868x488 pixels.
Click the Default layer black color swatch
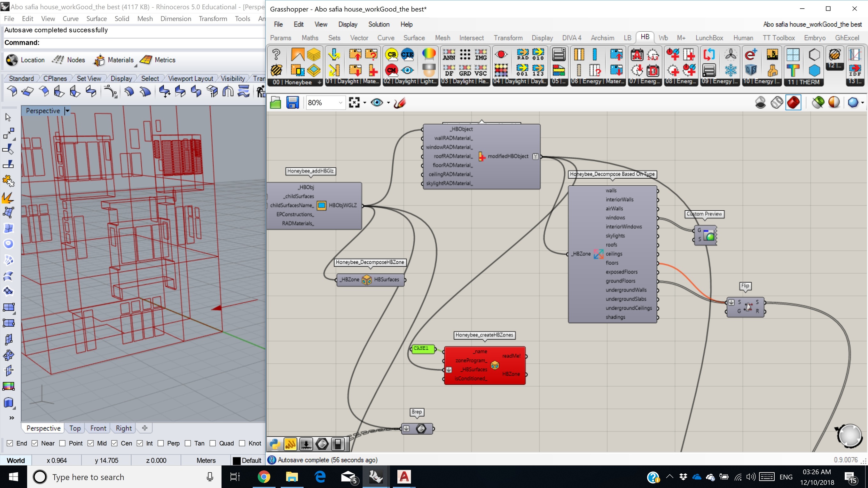[237, 461]
